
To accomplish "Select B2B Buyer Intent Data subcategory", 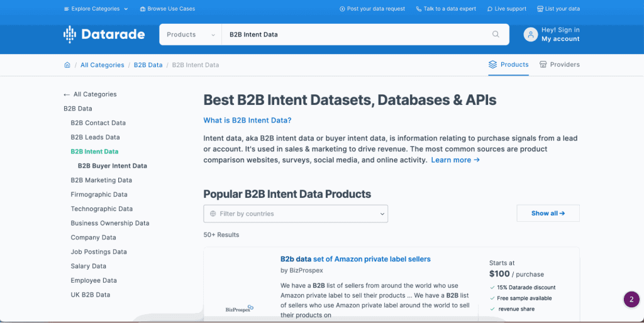I will click(x=113, y=166).
